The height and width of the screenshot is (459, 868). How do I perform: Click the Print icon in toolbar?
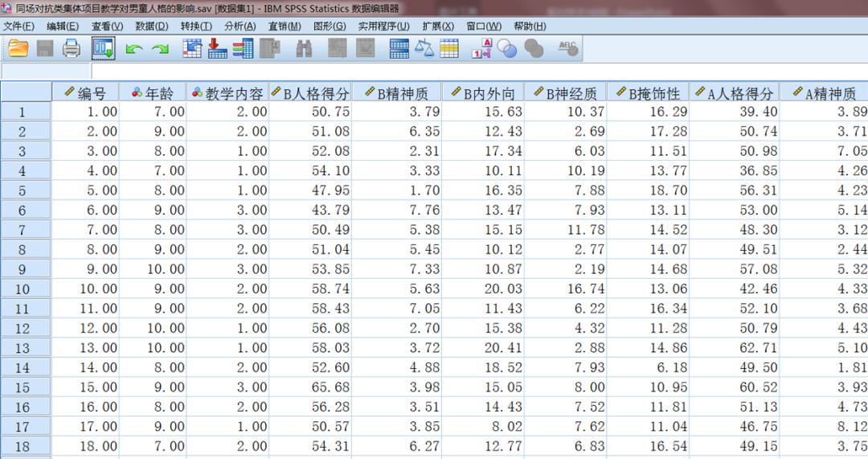click(72, 49)
